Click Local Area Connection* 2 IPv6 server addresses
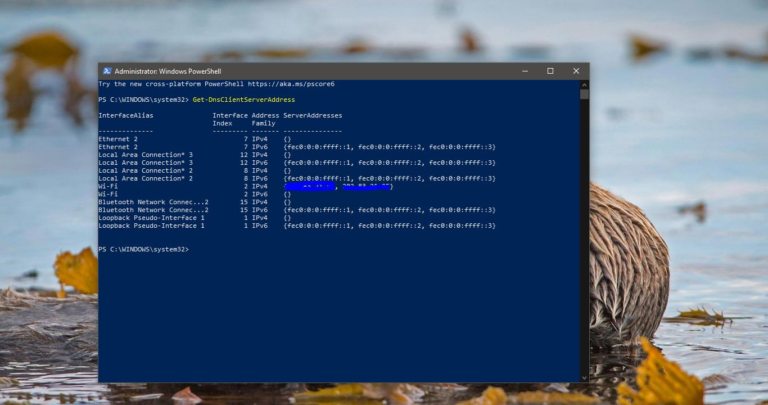The image size is (768, 405). (x=389, y=178)
